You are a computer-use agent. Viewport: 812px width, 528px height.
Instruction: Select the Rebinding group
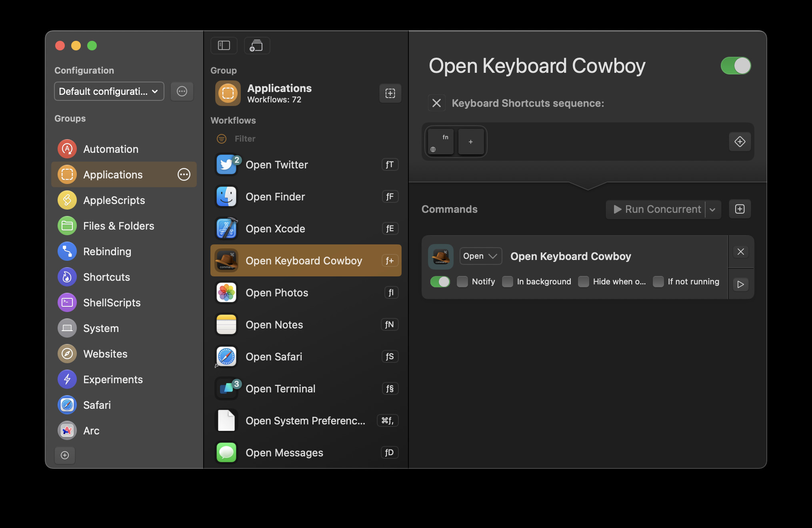click(124, 252)
